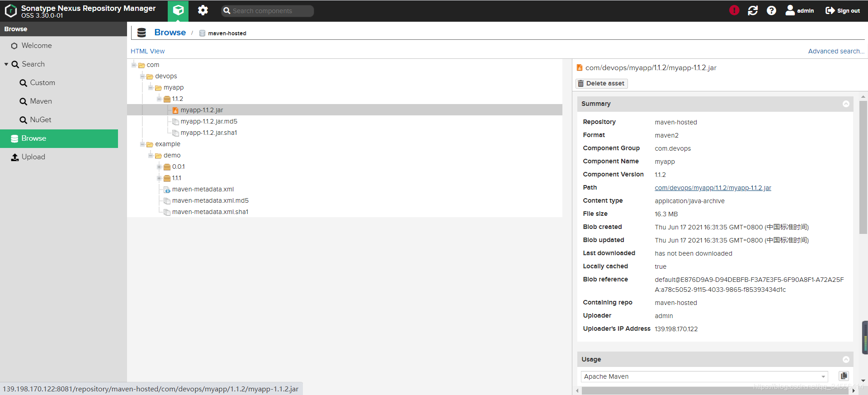The image size is (868, 395).
Task: Select maven-metadata.xml in the tree
Action: [x=203, y=189]
